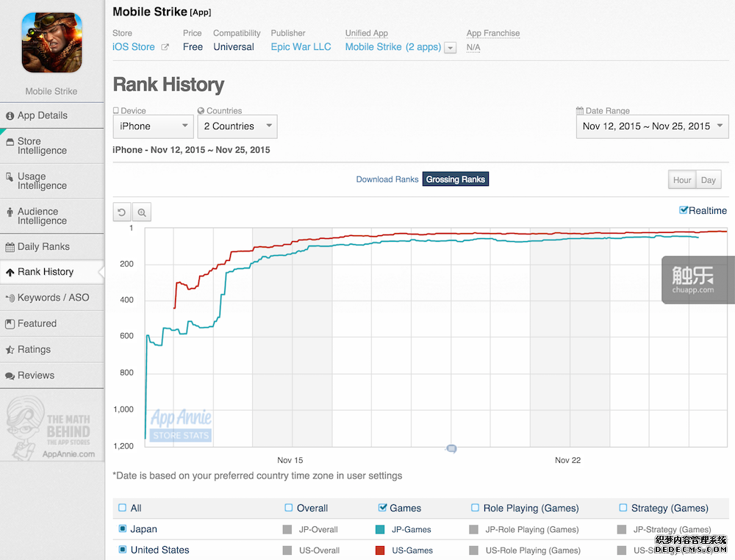Open the iOS Store link
Screen dimensions: 735x560
click(x=134, y=47)
